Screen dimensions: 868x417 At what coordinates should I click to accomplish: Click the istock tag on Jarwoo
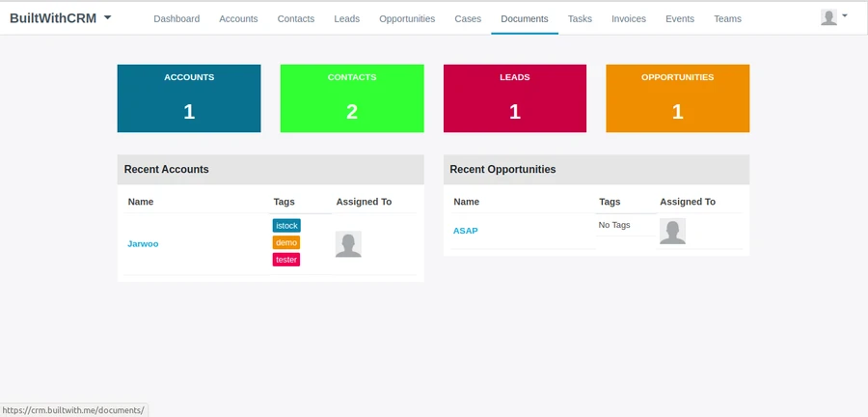tap(286, 225)
